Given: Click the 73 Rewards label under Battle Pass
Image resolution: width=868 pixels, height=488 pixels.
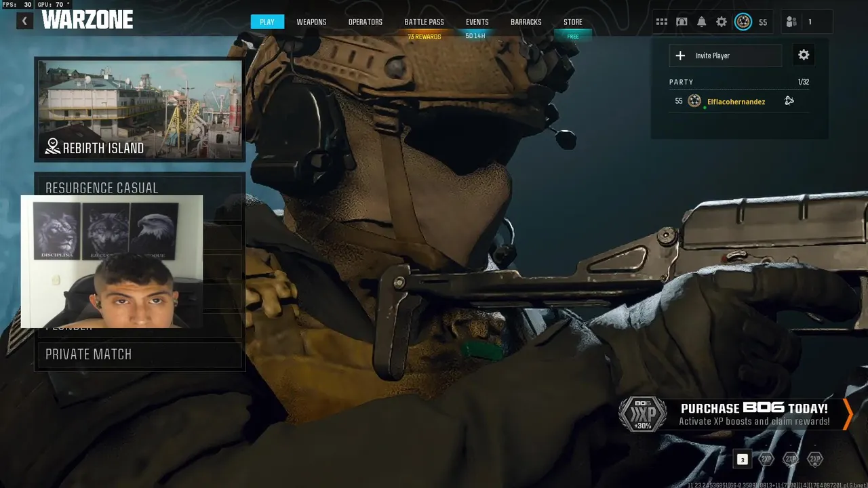Looking at the screenshot, I should (x=425, y=37).
